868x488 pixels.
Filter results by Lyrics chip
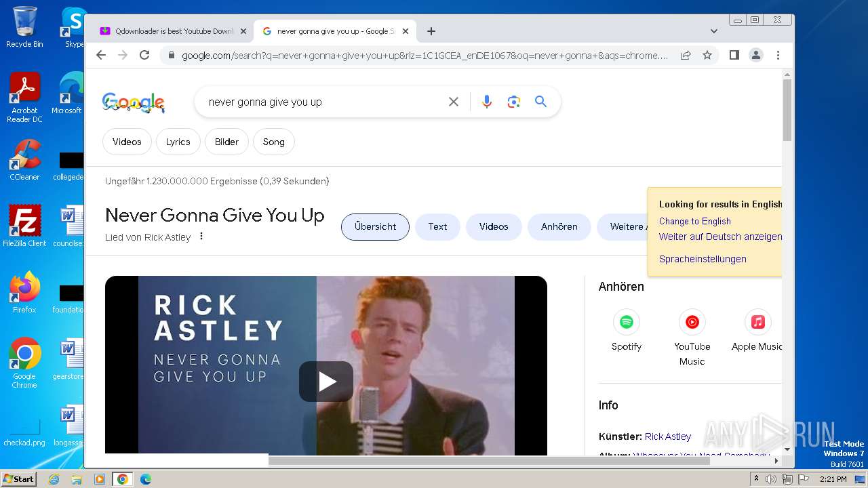click(178, 142)
